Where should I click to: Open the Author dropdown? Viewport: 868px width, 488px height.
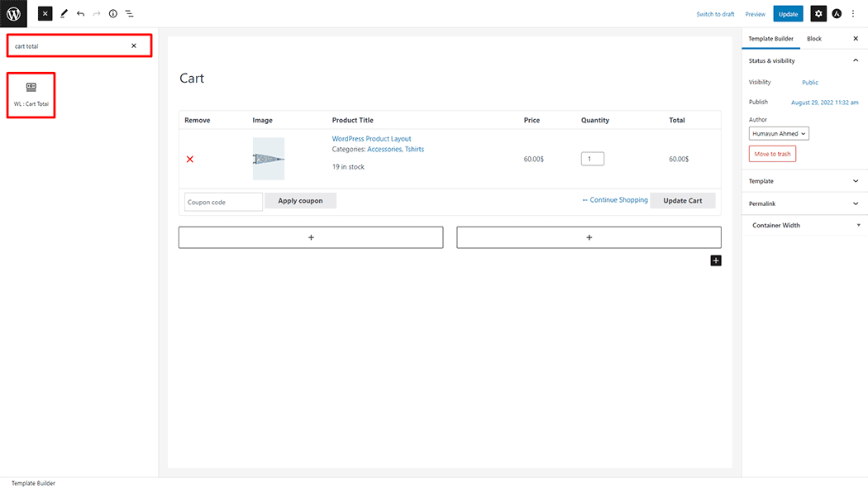pos(780,133)
